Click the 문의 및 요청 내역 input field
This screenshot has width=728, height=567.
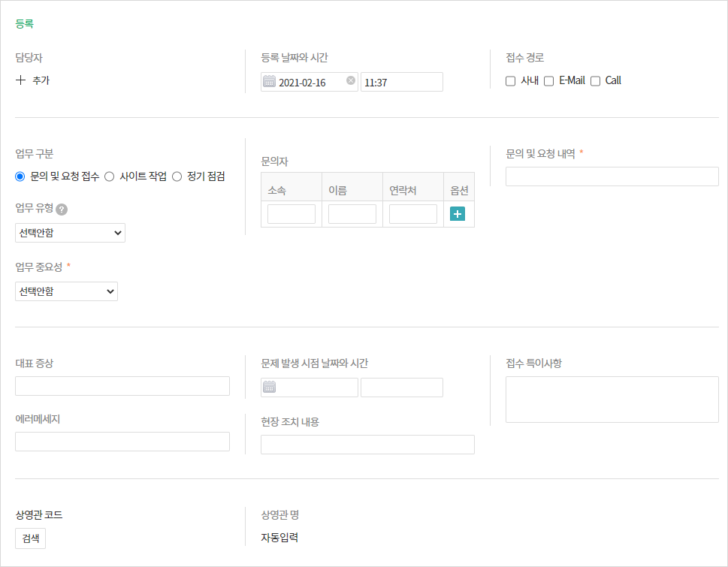(612, 176)
